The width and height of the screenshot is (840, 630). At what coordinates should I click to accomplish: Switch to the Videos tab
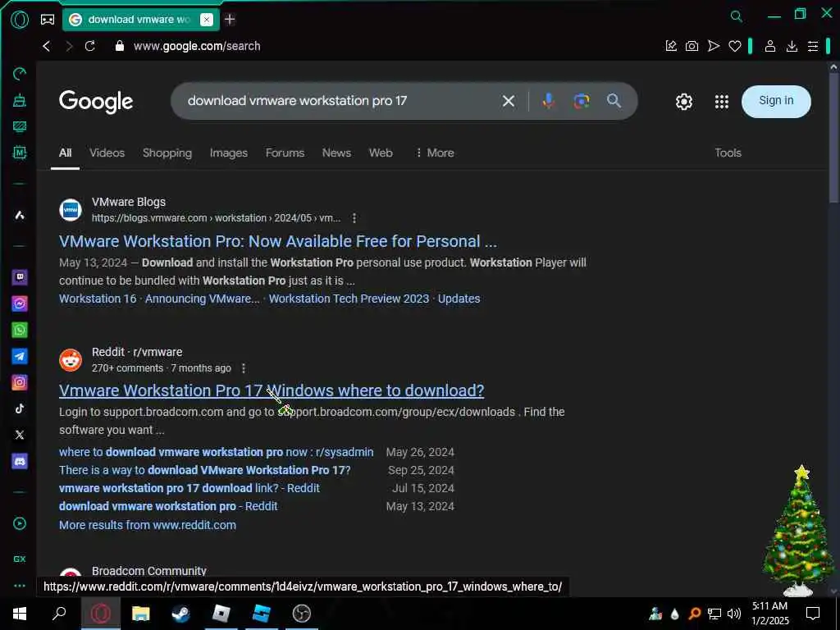[x=107, y=153]
